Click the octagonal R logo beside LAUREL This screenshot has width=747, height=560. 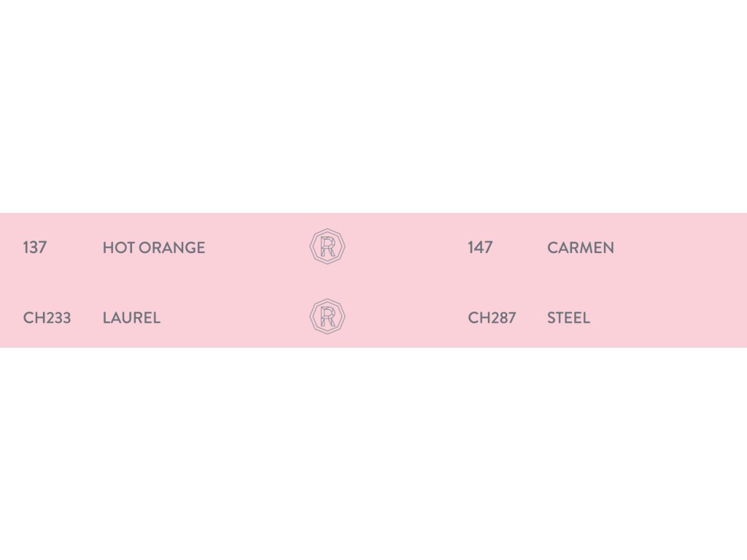(x=328, y=317)
